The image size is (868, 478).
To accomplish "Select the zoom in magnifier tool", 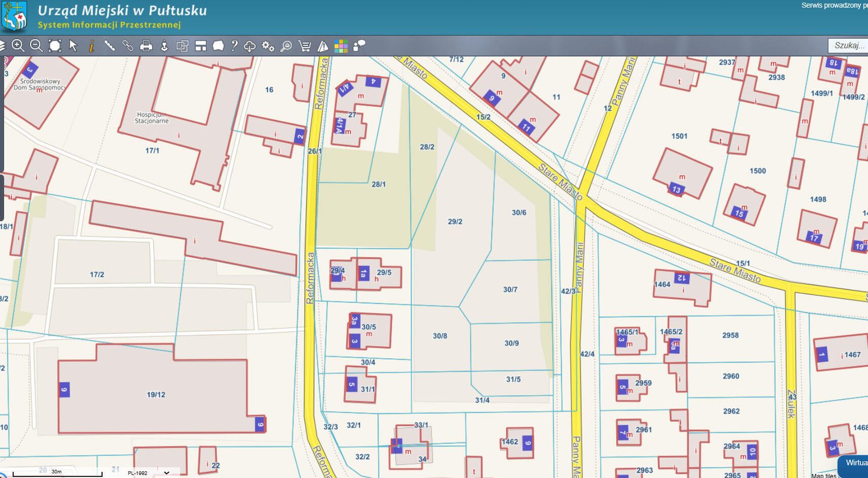I will click(18, 46).
